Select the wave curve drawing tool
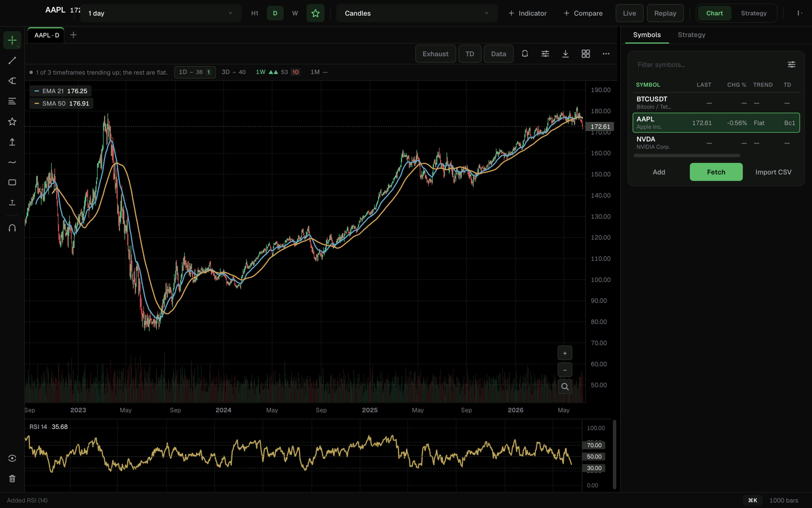The width and height of the screenshot is (812, 508). coord(12,162)
